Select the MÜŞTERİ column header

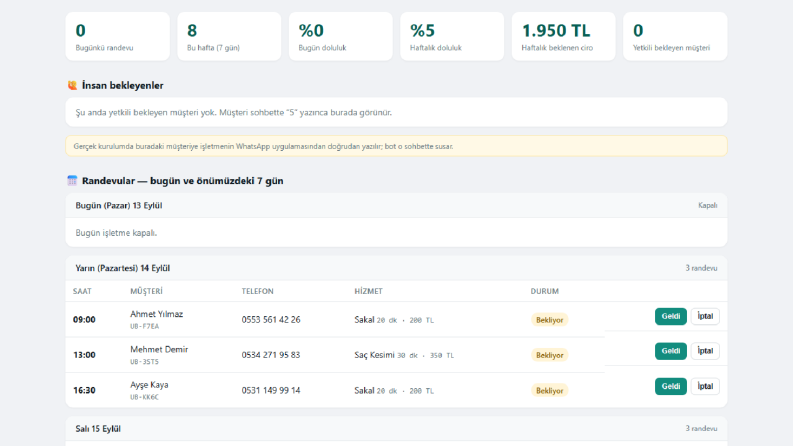[x=146, y=291]
